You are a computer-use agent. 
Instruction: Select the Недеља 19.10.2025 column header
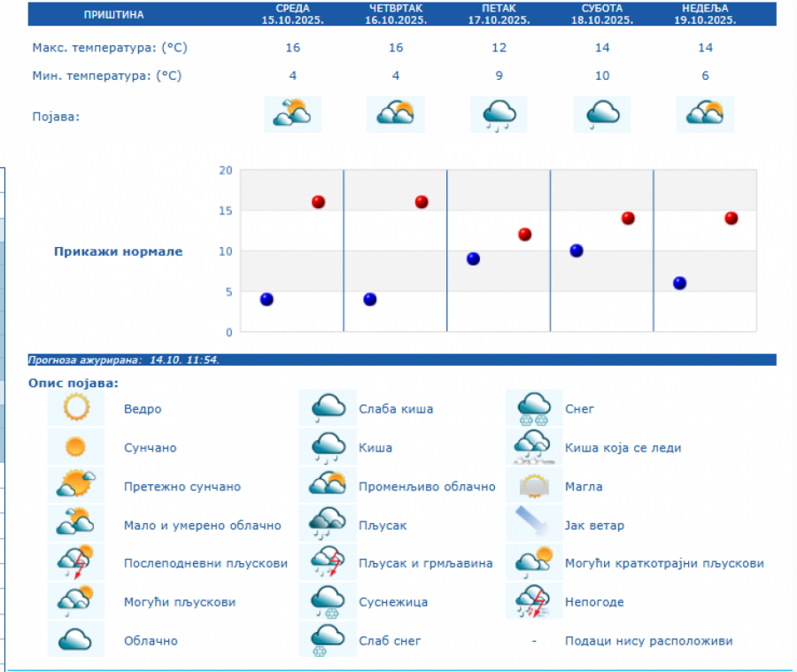(705, 14)
